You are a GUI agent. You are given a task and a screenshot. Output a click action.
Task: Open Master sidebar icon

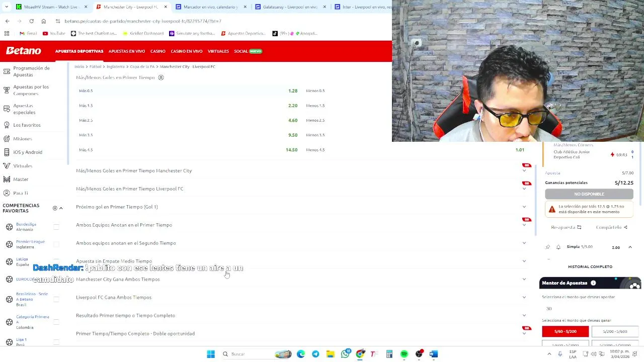7,179
